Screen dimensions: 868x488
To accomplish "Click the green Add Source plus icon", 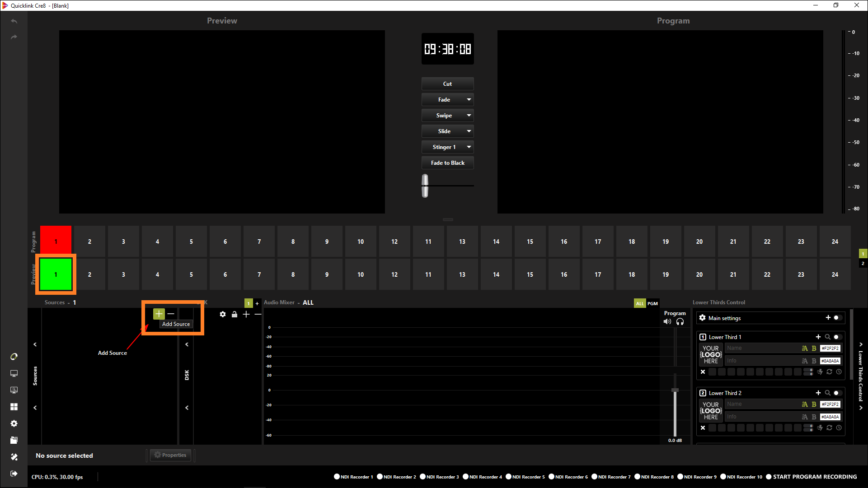I will pyautogui.click(x=159, y=314).
